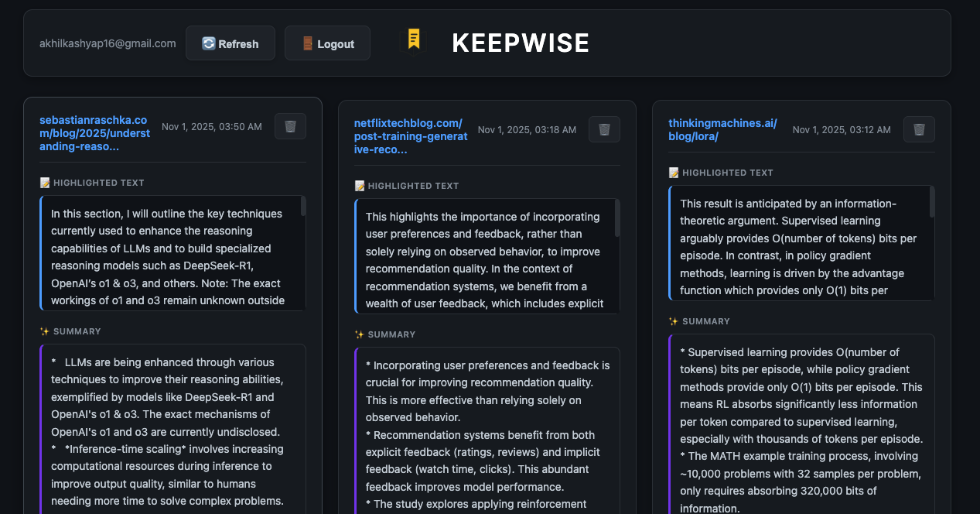Click the summary bullet about Inference-time scaling

click(x=168, y=475)
